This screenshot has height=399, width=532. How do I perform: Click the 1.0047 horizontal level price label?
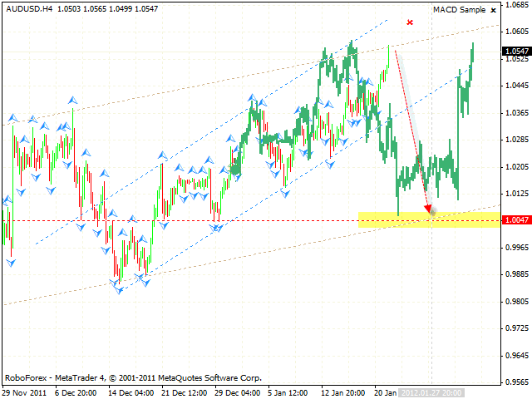pyautogui.click(x=516, y=220)
